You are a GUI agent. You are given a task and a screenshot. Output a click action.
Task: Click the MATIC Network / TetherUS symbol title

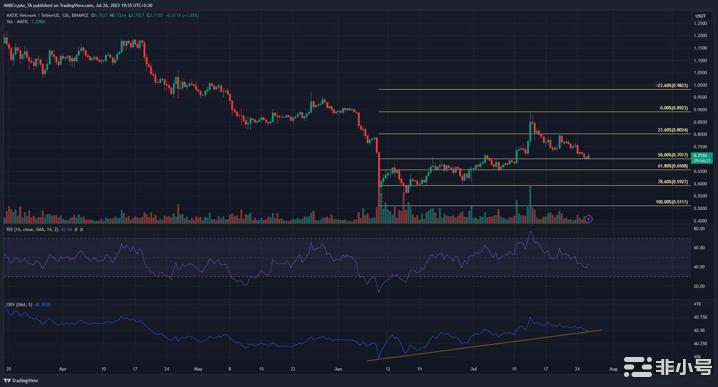tap(35, 15)
